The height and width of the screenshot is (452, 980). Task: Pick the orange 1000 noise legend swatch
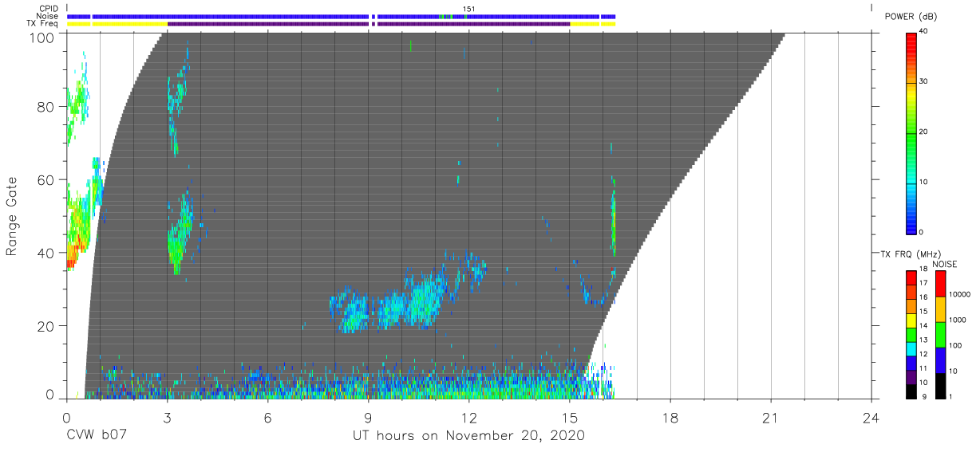click(940, 309)
